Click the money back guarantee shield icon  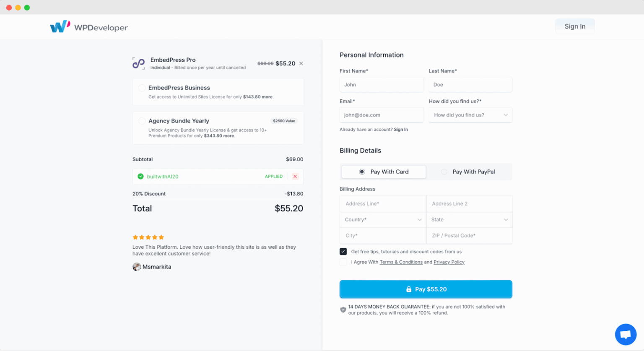coord(343,310)
